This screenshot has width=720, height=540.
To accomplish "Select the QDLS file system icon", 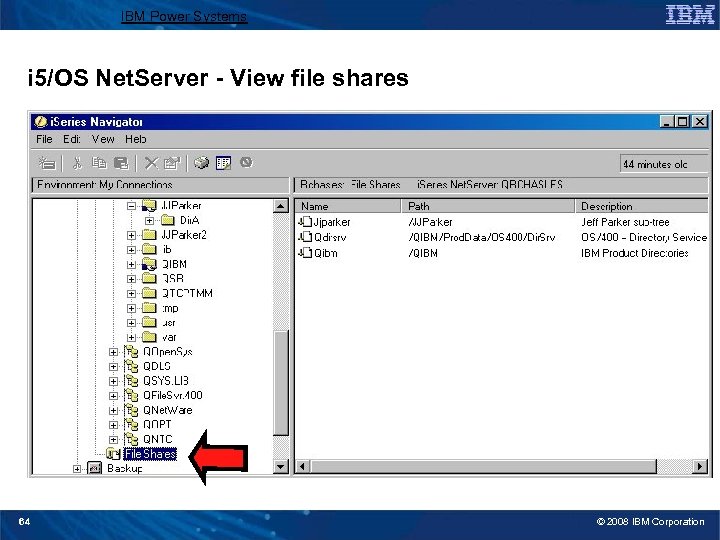I will coord(131,366).
